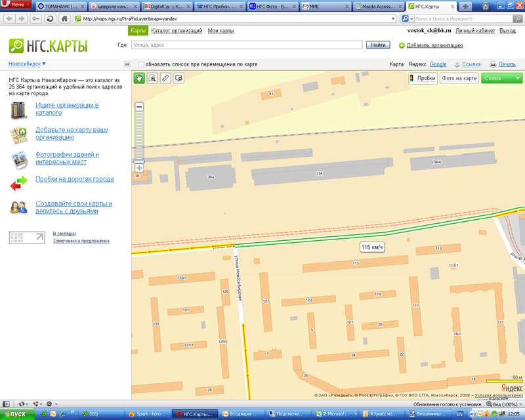Image resolution: width=525 pixels, height=420 pixels.
Task: Click the Найти search button
Action: pos(377,45)
